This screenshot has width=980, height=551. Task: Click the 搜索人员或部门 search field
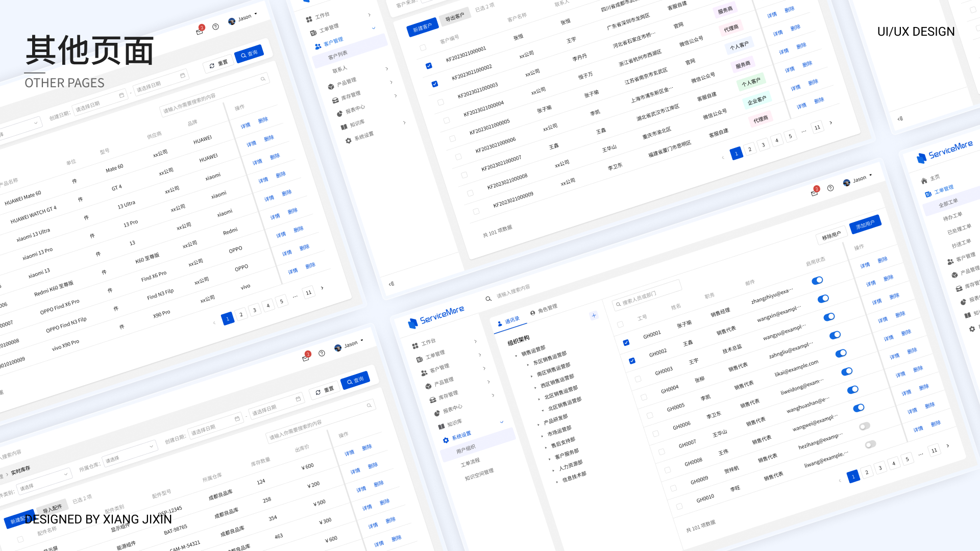click(x=646, y=297)
